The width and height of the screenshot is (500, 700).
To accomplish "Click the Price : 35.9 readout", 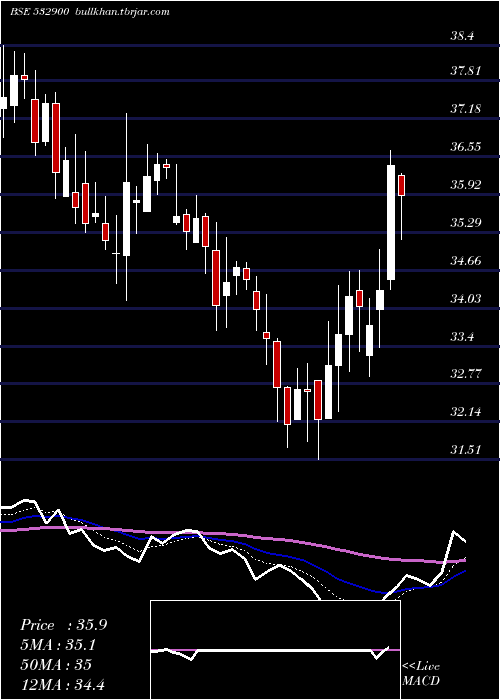I will pos(63,625).
